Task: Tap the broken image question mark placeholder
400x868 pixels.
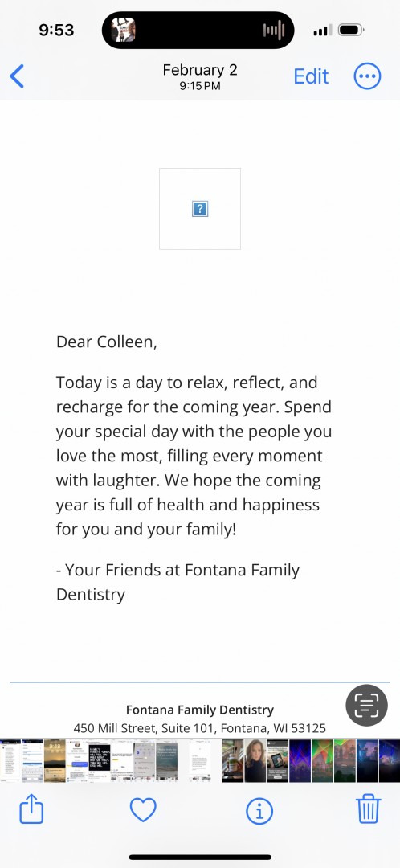Action: [x=200, y=209]
